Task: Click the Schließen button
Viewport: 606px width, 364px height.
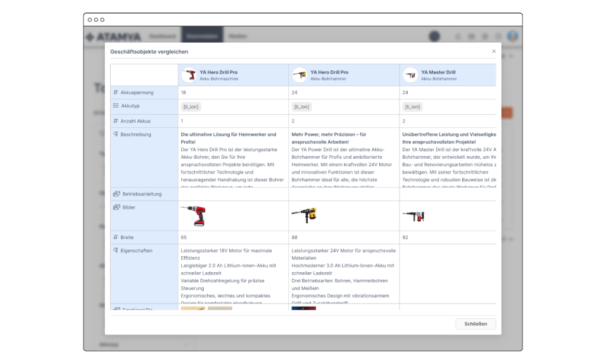Action: click(475, 324)
